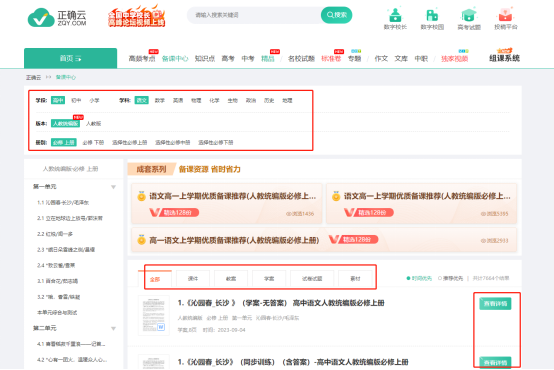Open 独家视频 in the navigation bar

[454, 59]
